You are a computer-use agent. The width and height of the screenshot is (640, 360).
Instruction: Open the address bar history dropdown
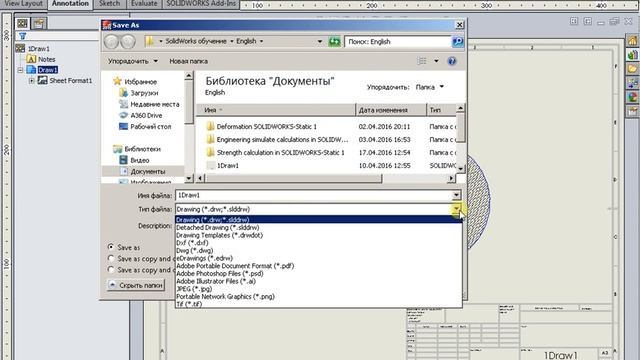click(320, 41)
